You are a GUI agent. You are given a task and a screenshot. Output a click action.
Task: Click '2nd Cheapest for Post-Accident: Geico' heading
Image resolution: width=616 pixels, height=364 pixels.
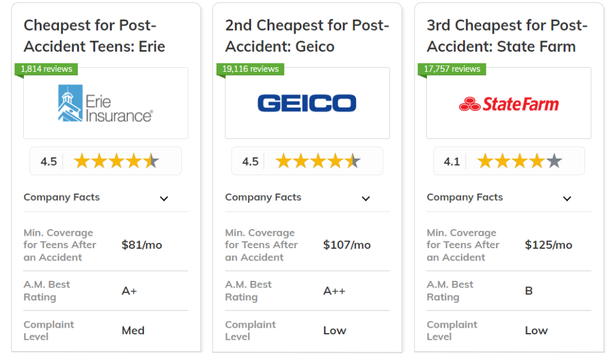[307, 36]
